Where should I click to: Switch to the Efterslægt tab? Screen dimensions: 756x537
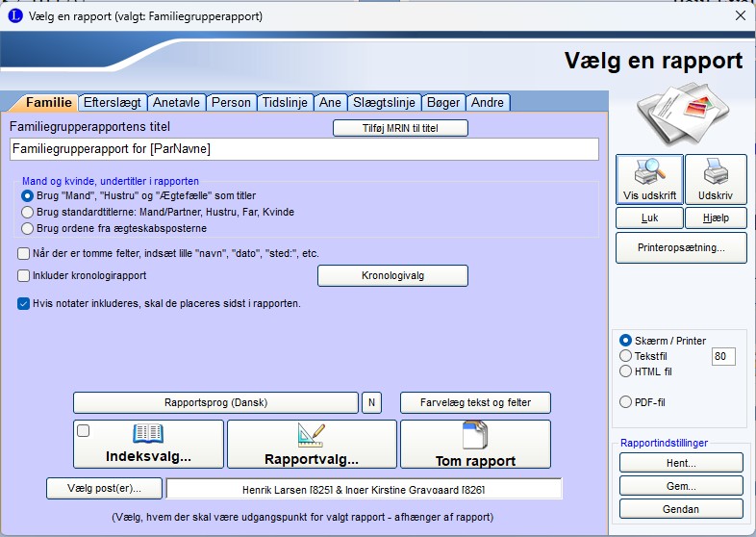113,102
